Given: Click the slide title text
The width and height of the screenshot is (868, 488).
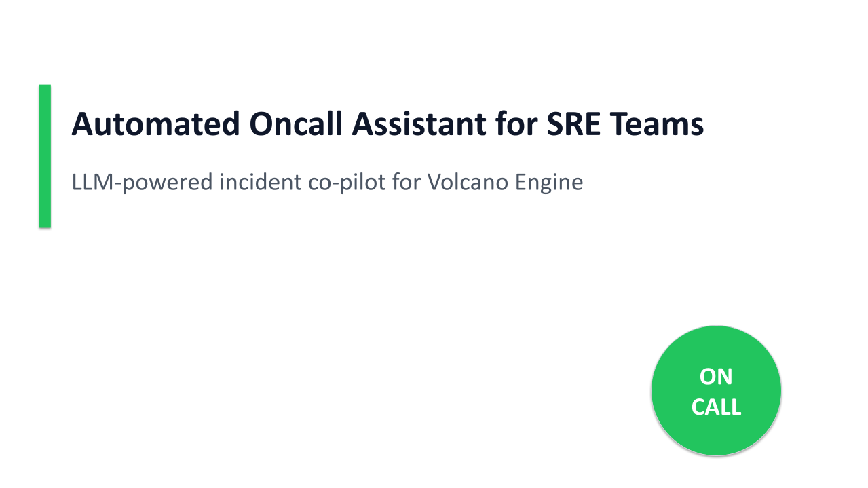Looking at the screenshot, I should tap(387, 124).
